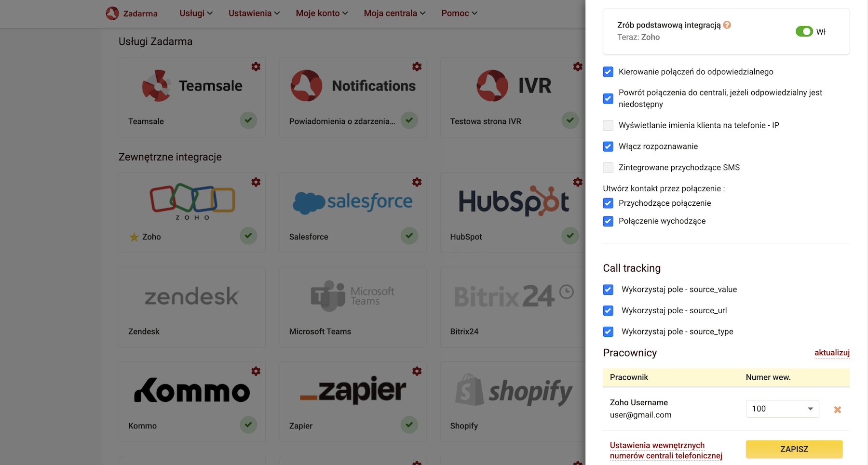
Task: Enable Wyświetlanie imienia klienta na telefonie
Action: click(608, 125)
